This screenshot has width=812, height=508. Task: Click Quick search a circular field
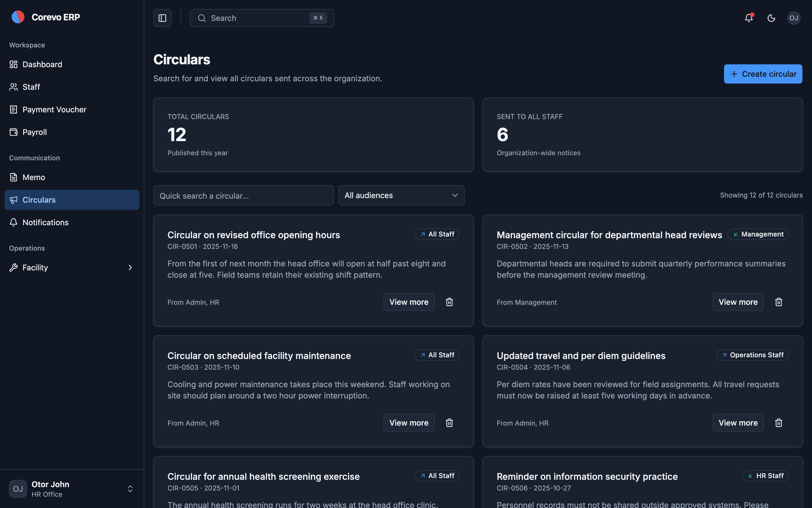pyautogui.click(x=244, y=195)
